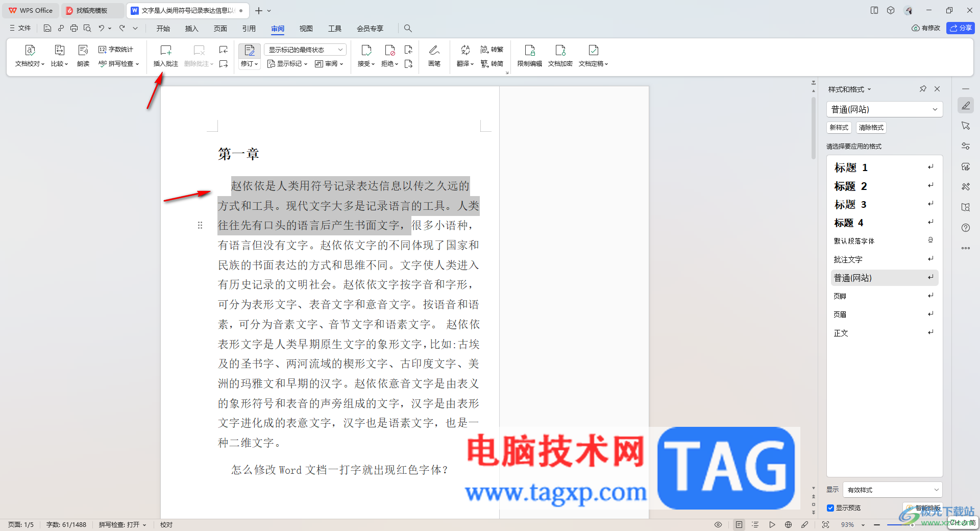
Task: Convert simplified to traditional (转繁)
Action: click(492, 50)
